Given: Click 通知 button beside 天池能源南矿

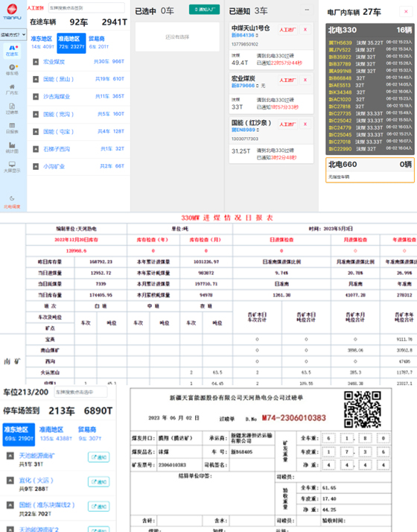Looking at the screenshot, I should [x=98, y=457].
